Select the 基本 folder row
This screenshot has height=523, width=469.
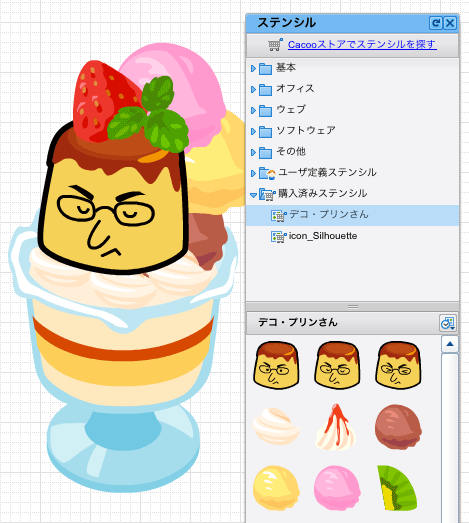pos(352,68)
